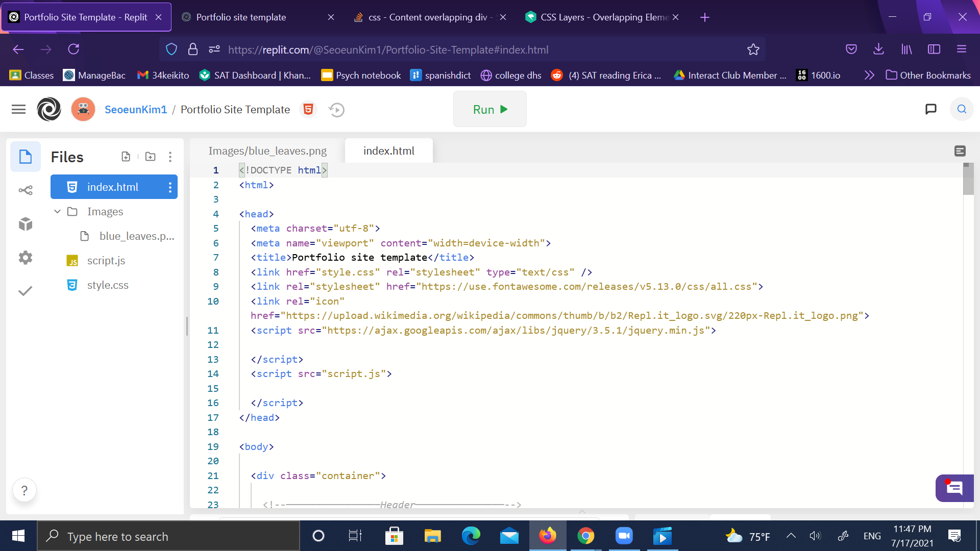Toggle the Firefox sidebar view button
980x551 pixels.
[x=934, y=49]
